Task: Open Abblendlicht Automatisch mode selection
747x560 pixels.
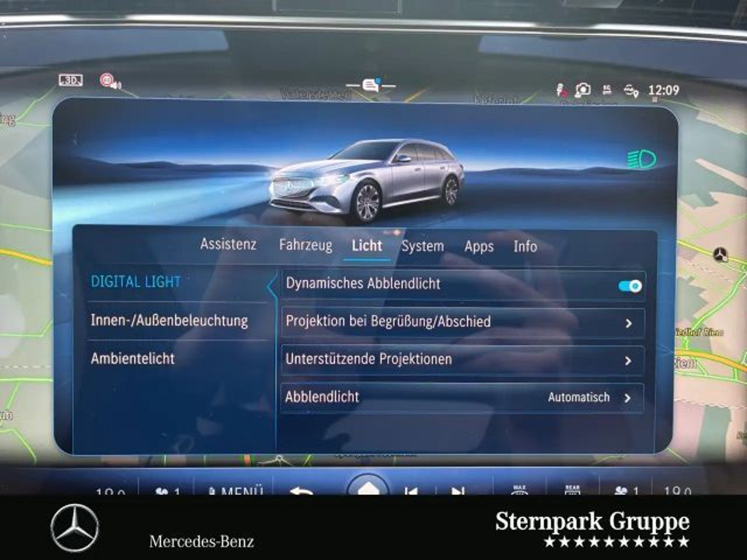Action: coord(627,398)
